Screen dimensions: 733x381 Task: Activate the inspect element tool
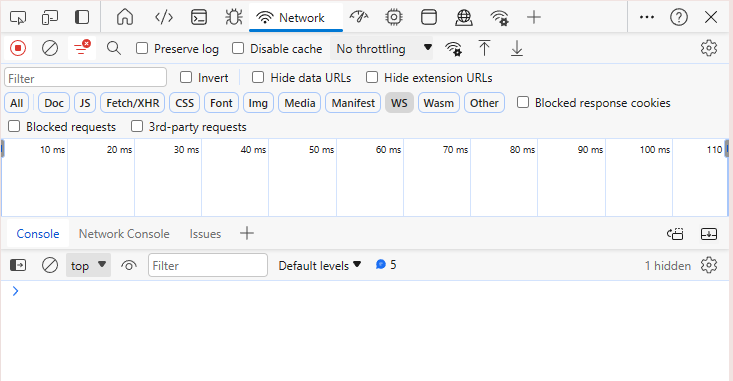pos(18,18)
